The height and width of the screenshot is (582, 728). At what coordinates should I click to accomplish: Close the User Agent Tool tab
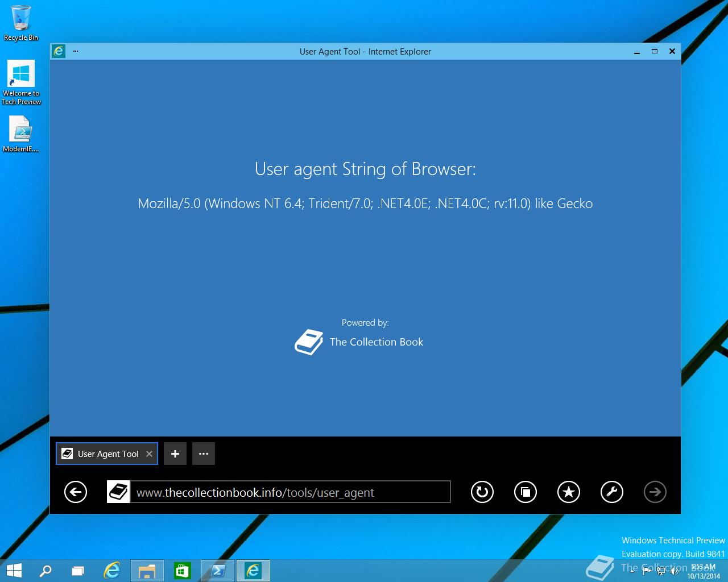[x=149, y=454]
